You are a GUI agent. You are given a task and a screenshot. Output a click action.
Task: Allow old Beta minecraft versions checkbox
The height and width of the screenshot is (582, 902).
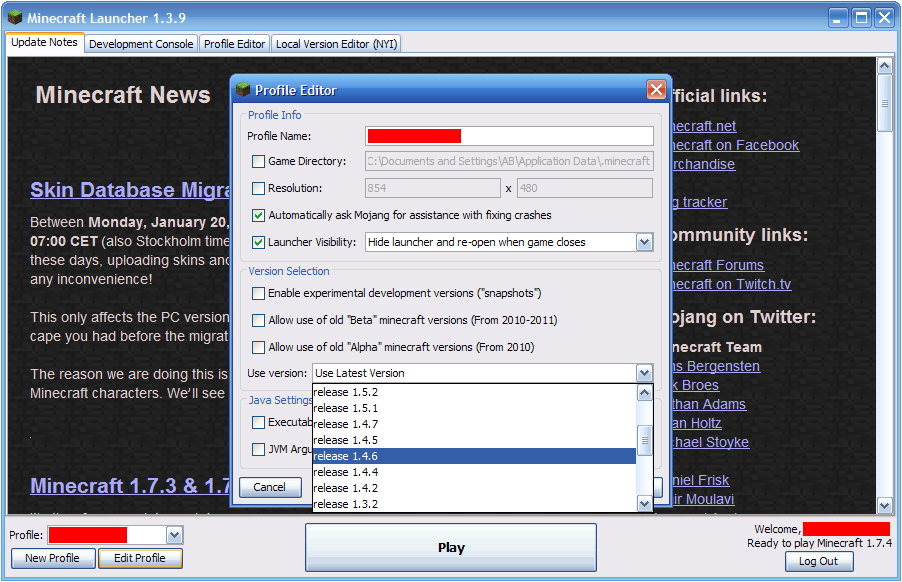258,320
